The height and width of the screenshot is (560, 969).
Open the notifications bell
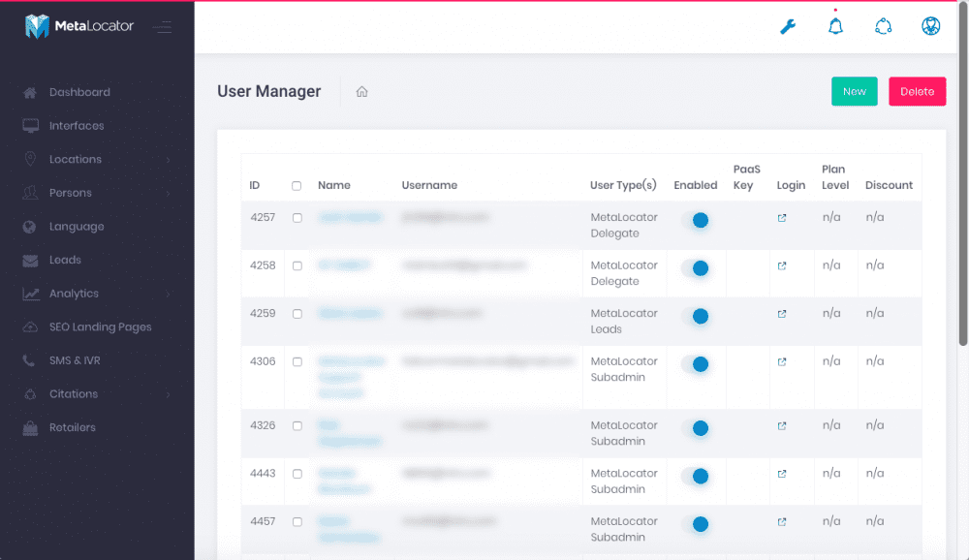tap(835, 26)
